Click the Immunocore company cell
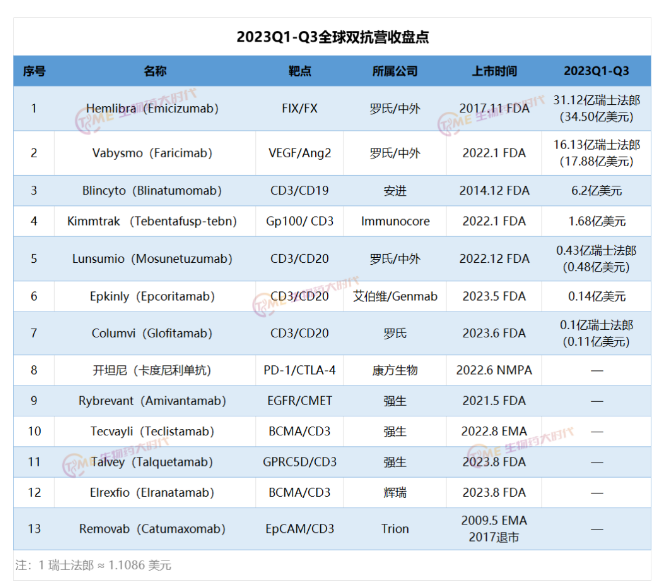 pos(395,221)
